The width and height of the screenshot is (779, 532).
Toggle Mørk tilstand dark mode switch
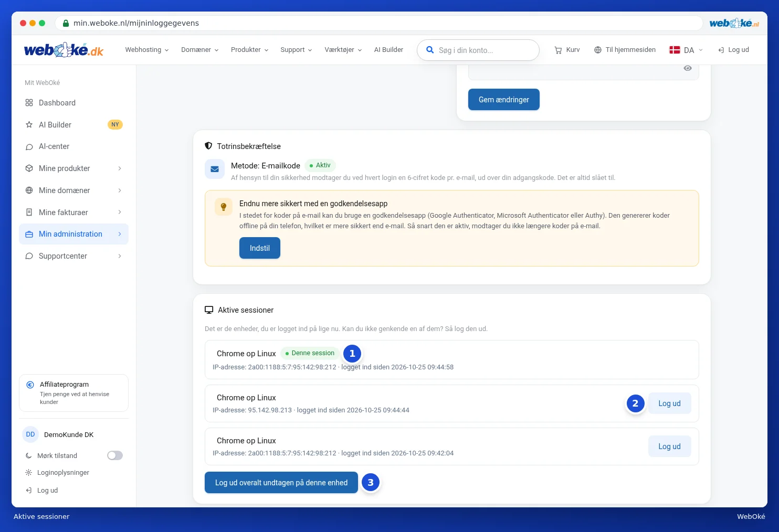point(115,455)
